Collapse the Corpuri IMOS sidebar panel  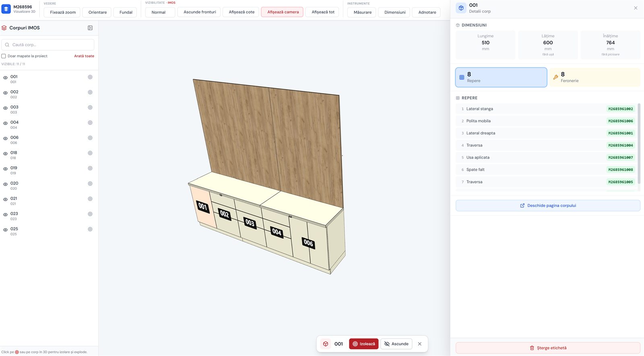(90, 28)
